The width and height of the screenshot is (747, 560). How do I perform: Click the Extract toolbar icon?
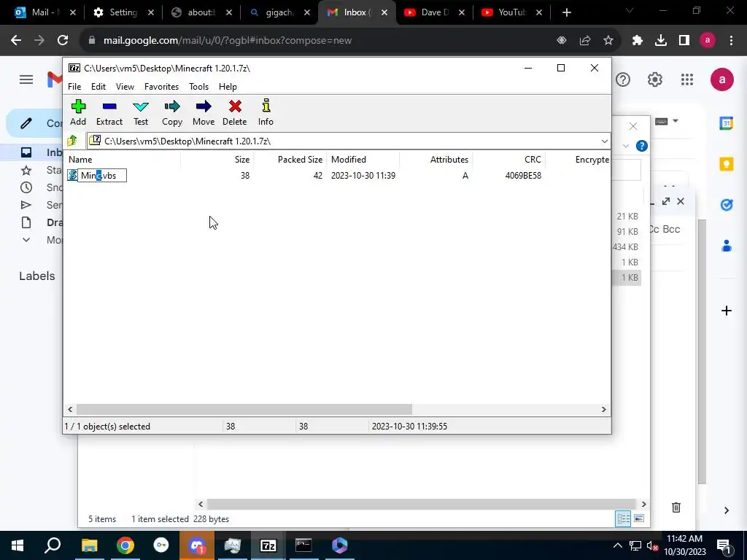(x=109, y=112)
